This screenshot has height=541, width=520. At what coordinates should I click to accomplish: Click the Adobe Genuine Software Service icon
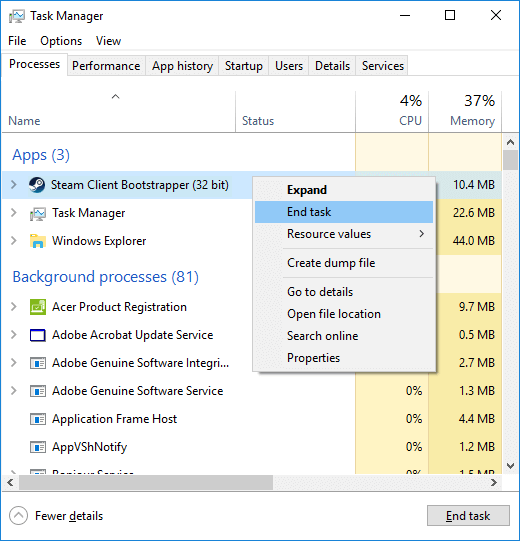pyautogui.click(x=38, y=391)
